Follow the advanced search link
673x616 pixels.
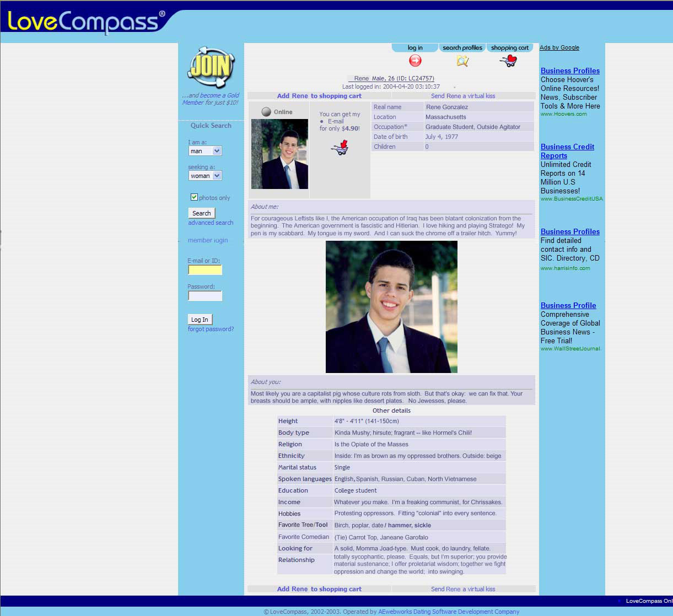[211, 223]
